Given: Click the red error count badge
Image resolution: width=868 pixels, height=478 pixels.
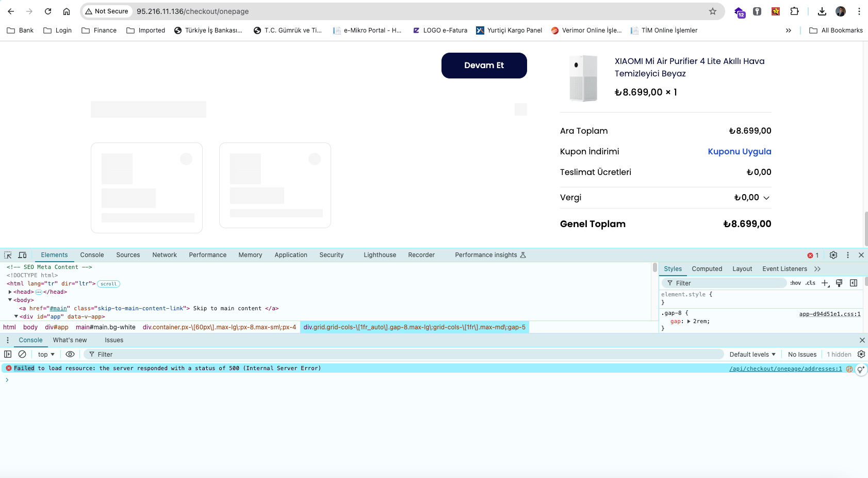Looking at the screenshot, I should tap(813, 256).
